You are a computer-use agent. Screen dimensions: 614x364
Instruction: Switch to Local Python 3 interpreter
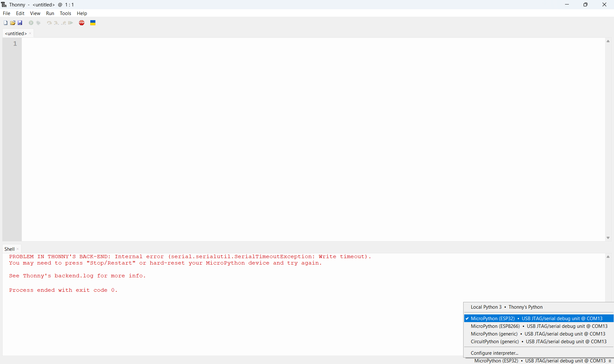(506, 307)
